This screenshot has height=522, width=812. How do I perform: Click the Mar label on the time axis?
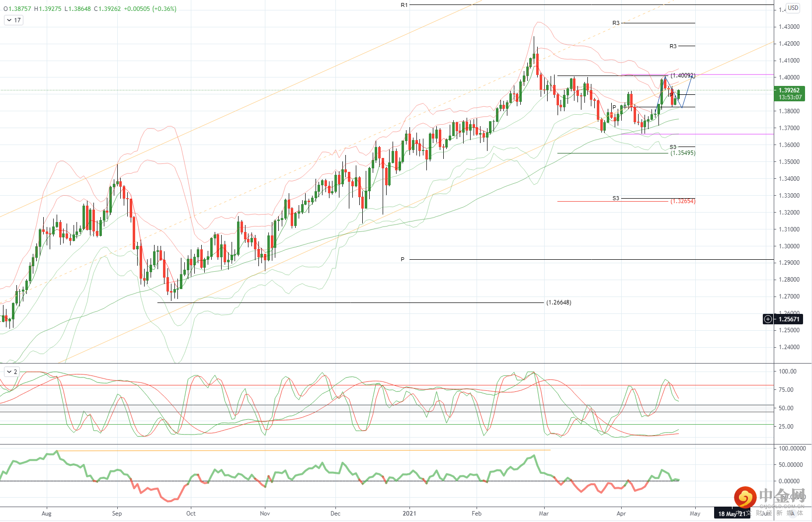[544, 514]
